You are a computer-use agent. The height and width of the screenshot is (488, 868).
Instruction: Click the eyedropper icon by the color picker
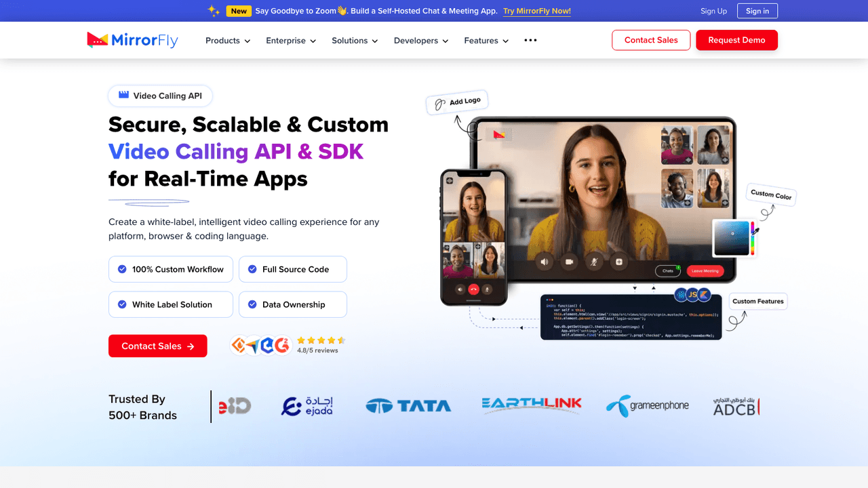click(x=756, y=231)
